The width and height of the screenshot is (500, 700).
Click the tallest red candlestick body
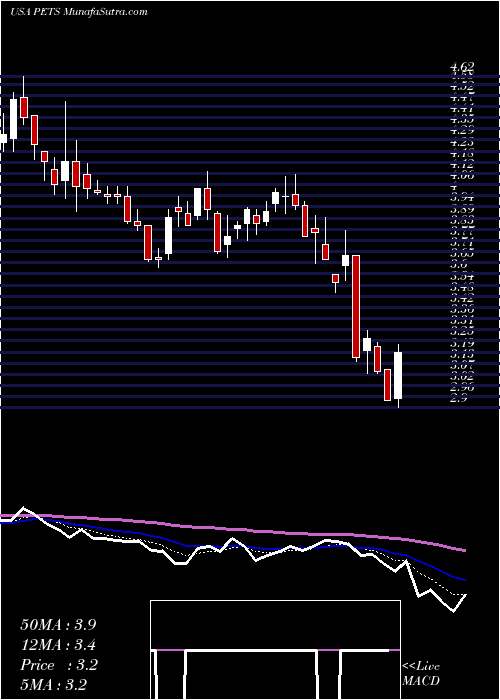[356, 306]
